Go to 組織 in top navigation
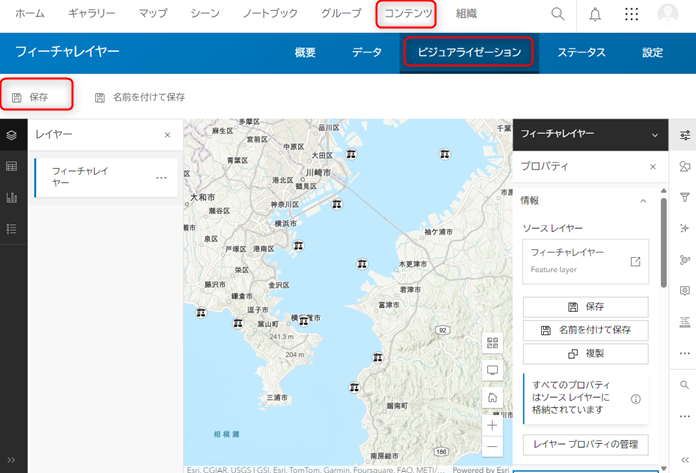 point(466,14)
